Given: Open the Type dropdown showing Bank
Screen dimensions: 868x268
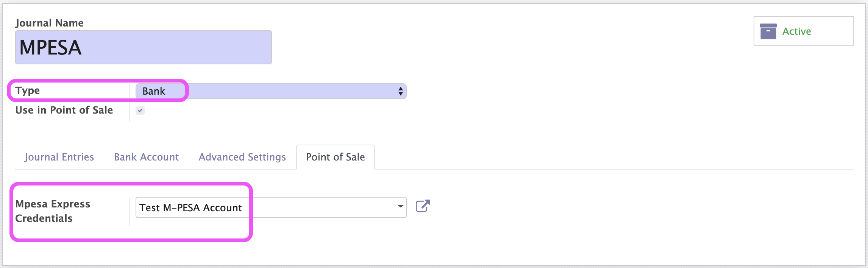Looking at the screenshot, I should [271, 91].
